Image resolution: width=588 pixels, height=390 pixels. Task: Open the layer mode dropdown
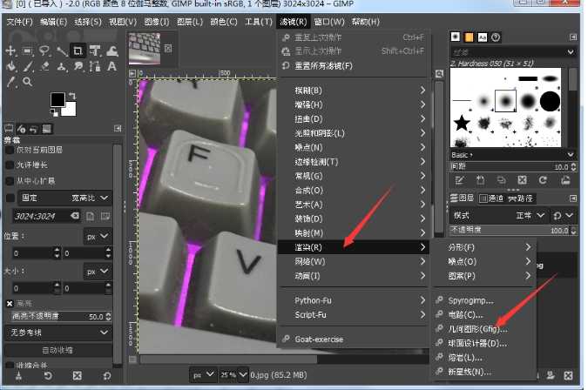499,215
